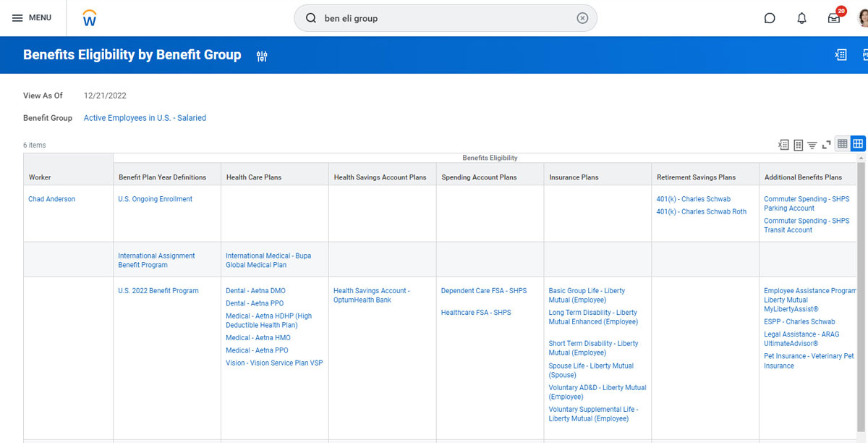
Task: Open Commuter Spending - SHPS Parking Account
Action: tap(807, 203)
